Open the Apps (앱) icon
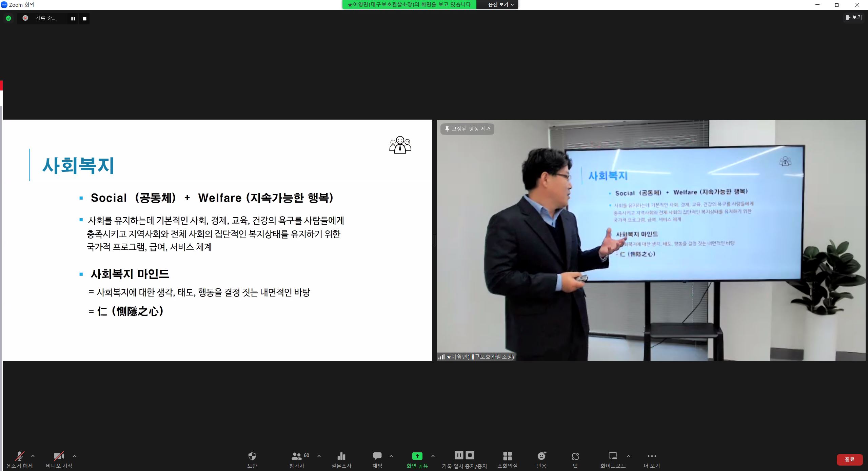 [575, 456]
